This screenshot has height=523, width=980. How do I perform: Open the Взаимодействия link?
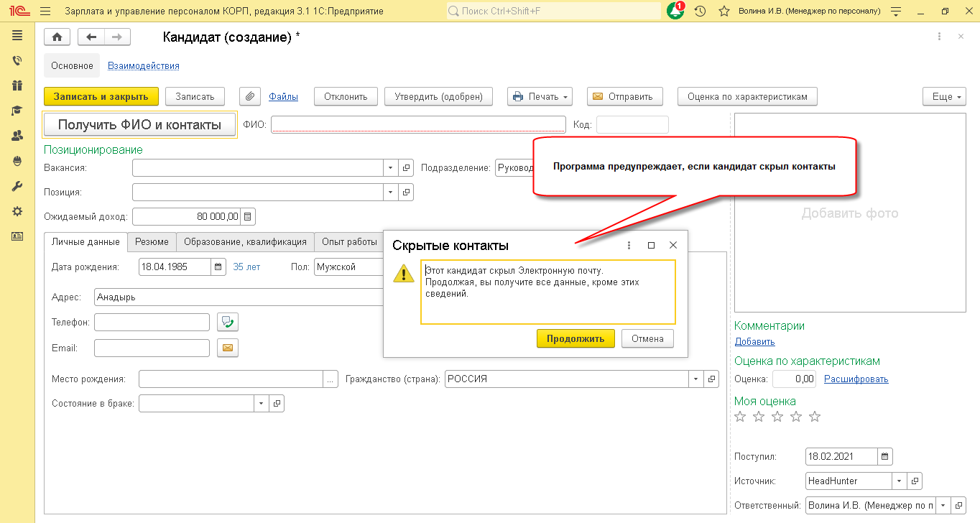pyautogui.click(x=144, y=65)
